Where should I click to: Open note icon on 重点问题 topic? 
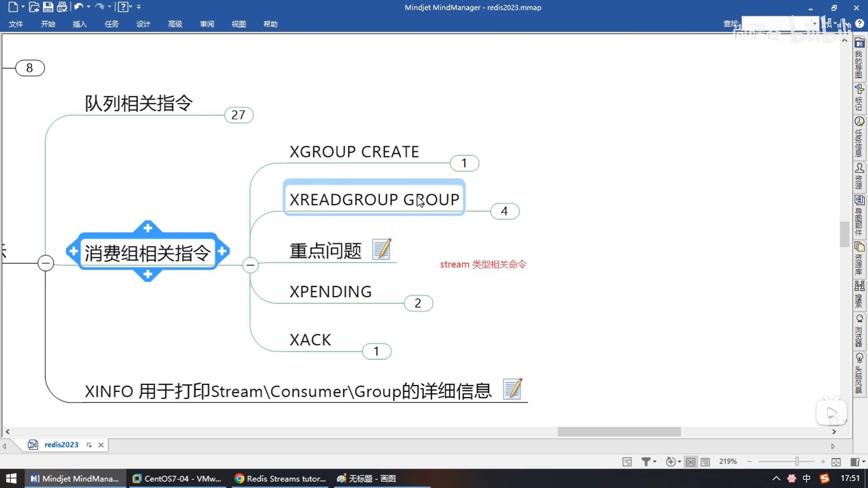[x=381, y=249]
